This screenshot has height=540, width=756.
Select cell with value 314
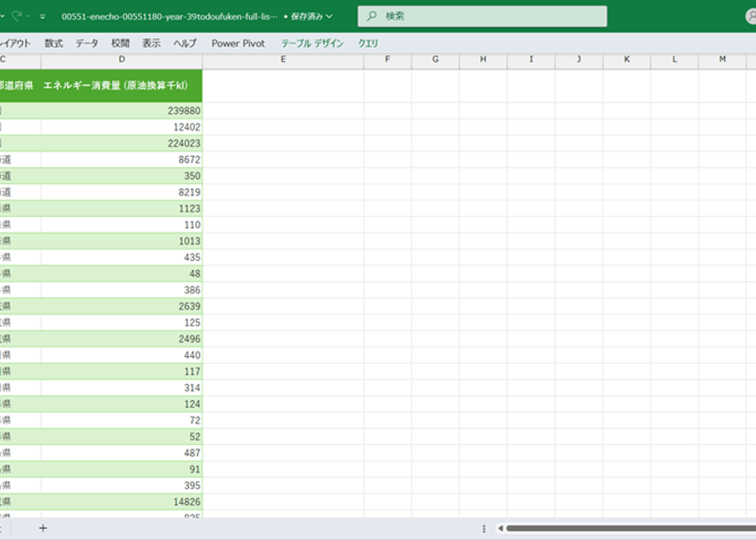click(x=121, y=388)
